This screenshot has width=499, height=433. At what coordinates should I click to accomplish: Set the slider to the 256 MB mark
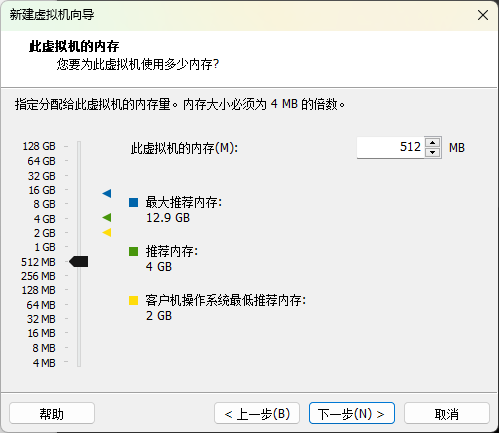(x=79, y=276)
